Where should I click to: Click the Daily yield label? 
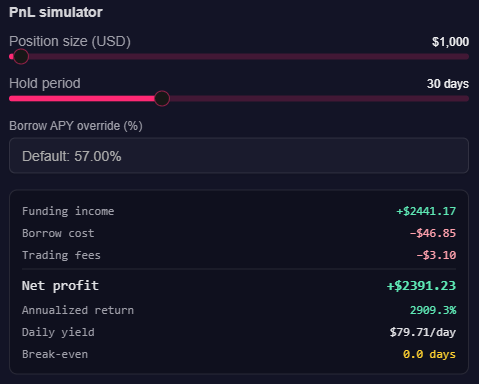tap(58, 332)
